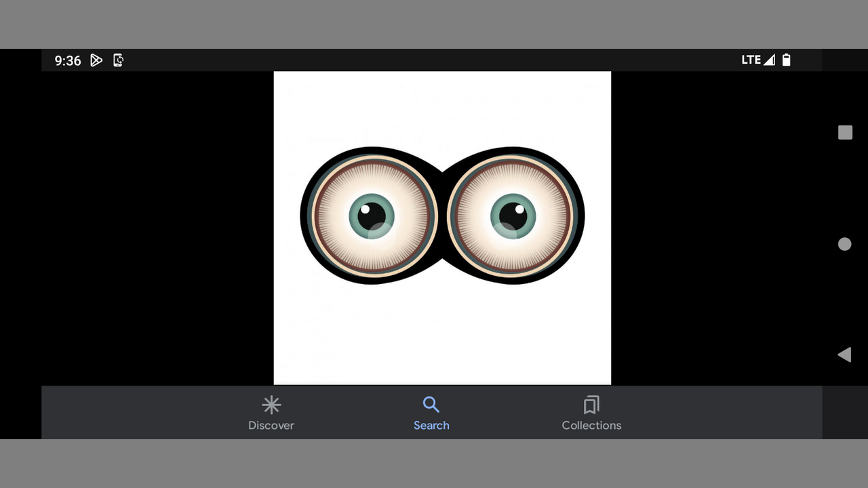
Task: Select the Discover tab label
Action: [271, 426]
